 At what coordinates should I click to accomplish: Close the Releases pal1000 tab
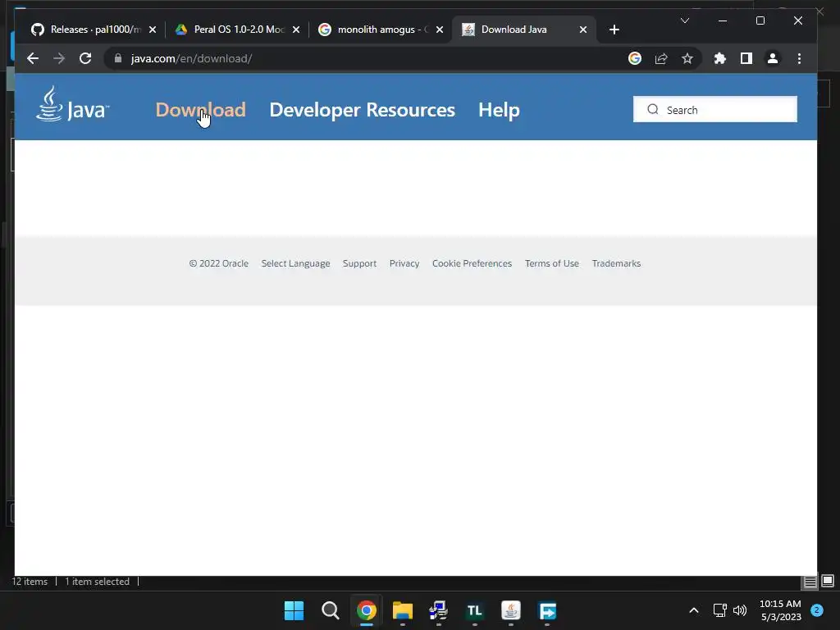153,30
